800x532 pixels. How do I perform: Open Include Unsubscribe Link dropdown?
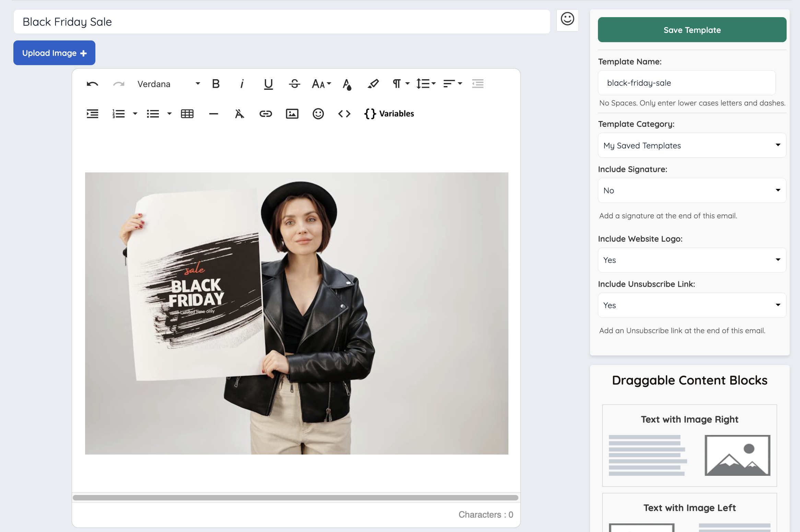692,305
